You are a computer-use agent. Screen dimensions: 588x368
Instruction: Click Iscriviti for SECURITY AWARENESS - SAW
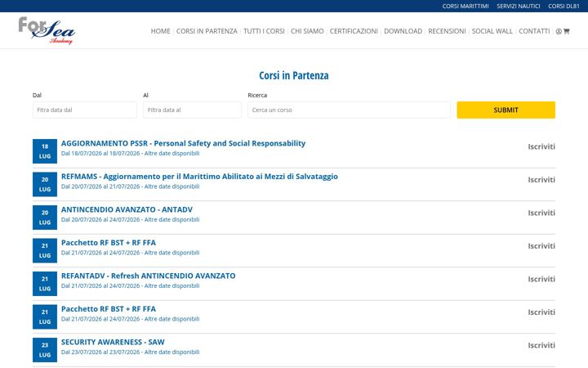point(541,345)
